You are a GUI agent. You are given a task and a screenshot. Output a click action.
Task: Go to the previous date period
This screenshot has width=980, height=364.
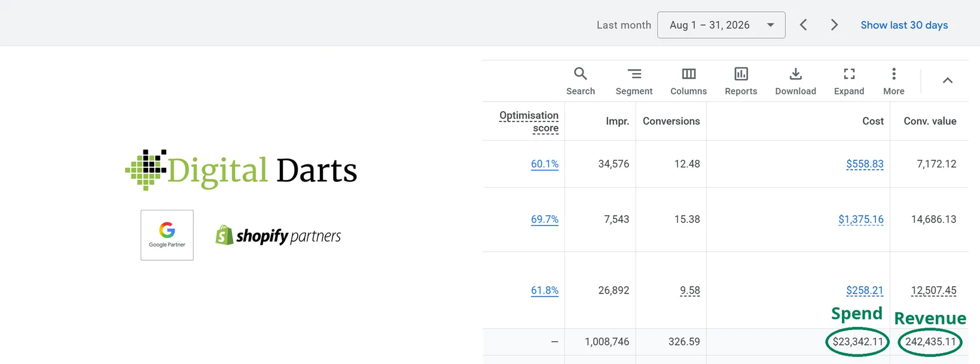click(x=804, y=25)
